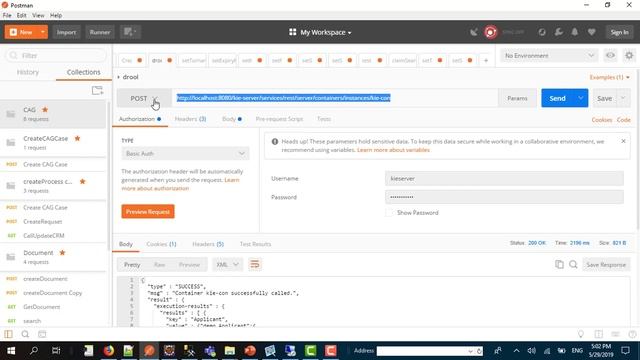Viewport: 640px width, 360px height.
Task: Open the XML format dropdown
Action: click(x=227, y=264)
